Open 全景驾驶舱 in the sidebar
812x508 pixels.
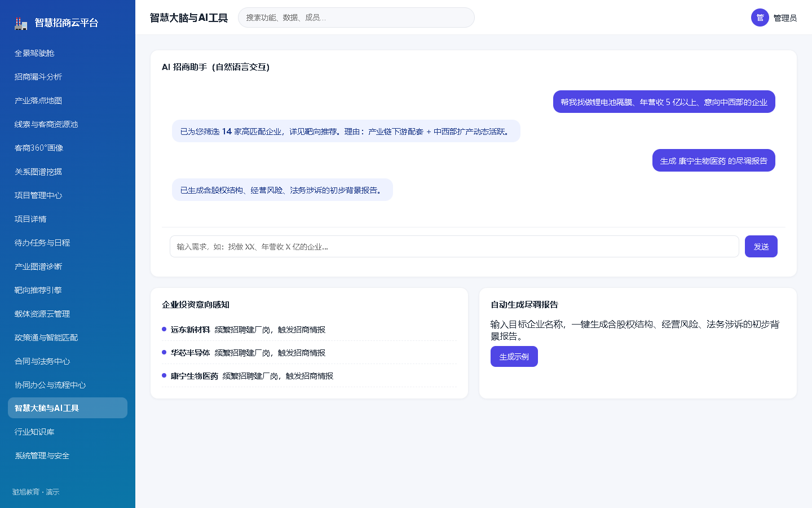click(68, 53)
